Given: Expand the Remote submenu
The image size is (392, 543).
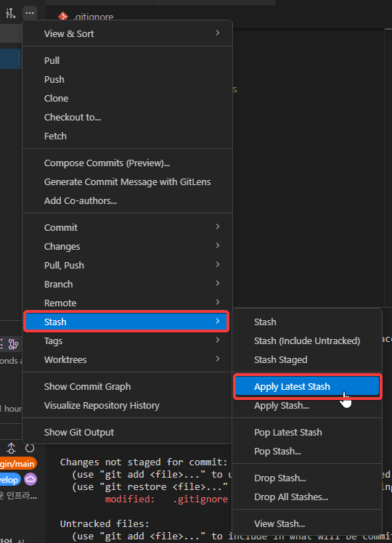Looking at the screenshot, I should coord(127,303).
